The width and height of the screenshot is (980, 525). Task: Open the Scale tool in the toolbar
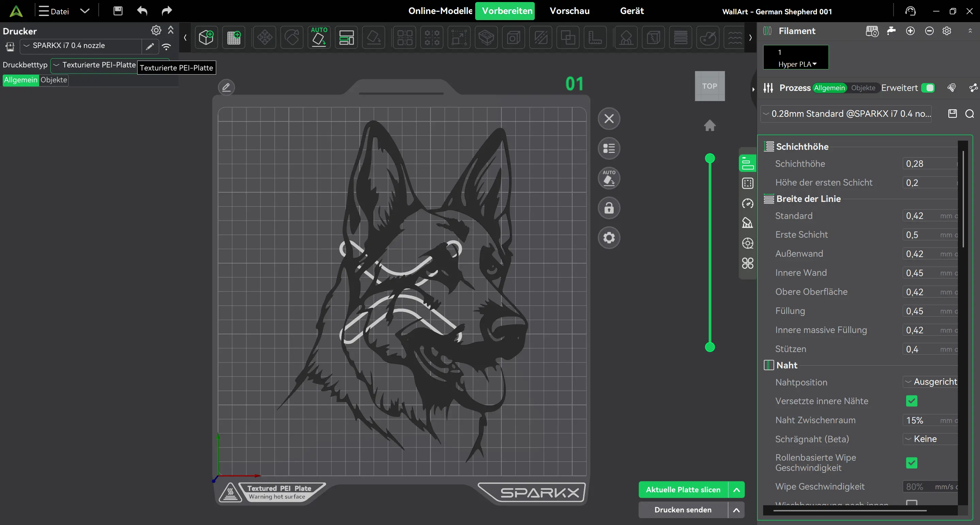click(x=459, y=37)
